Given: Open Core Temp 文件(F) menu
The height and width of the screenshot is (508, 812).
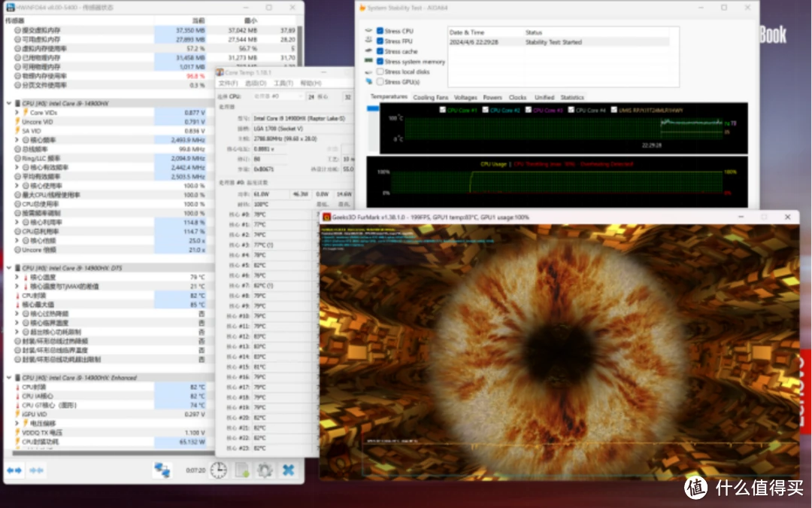Looking at the screenshot, I should 228,83.
